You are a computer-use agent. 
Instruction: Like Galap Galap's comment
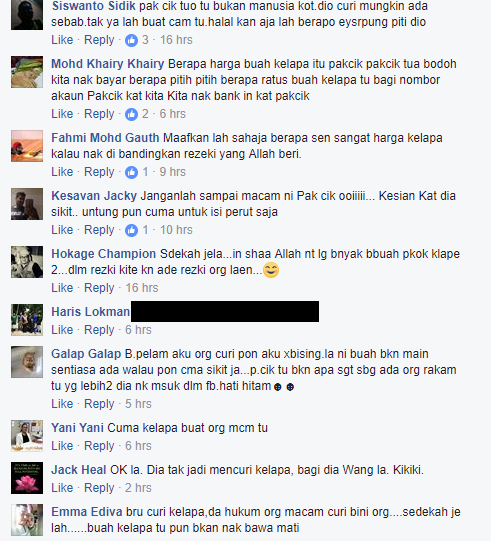62,404
